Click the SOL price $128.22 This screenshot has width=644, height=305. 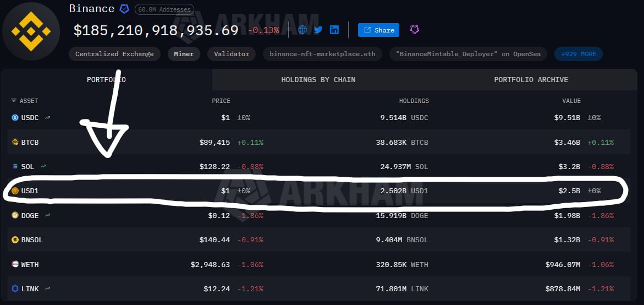pyautogui.click(x=215, y=166)
